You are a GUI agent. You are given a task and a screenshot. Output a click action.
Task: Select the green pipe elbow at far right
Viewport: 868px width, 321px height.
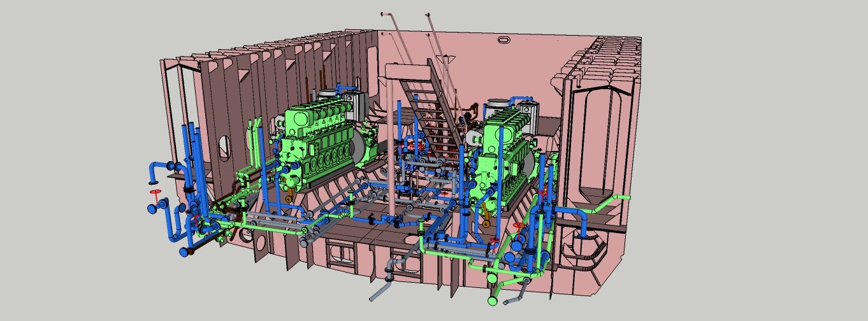click(621, 199)
